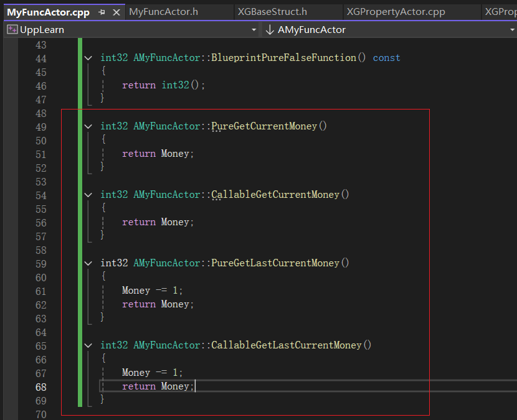Collapse the CallableGetLastCurrentMoney function body
517x420 pixels.
[88, 345]
